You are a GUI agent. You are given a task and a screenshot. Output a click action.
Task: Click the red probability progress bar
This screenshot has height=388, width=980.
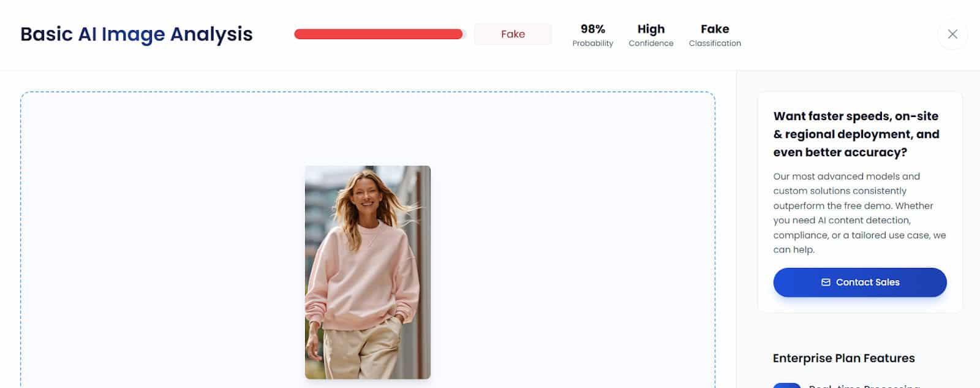pyautogui.click(x=380, y=34)
